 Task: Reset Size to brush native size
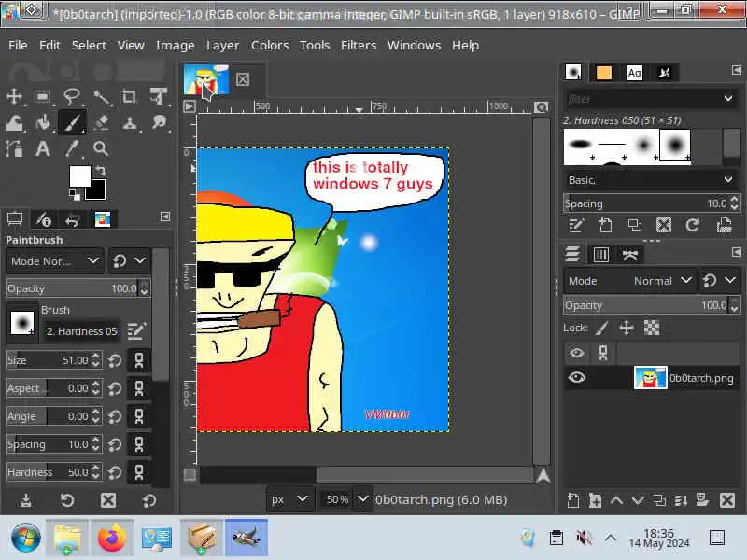115,360
